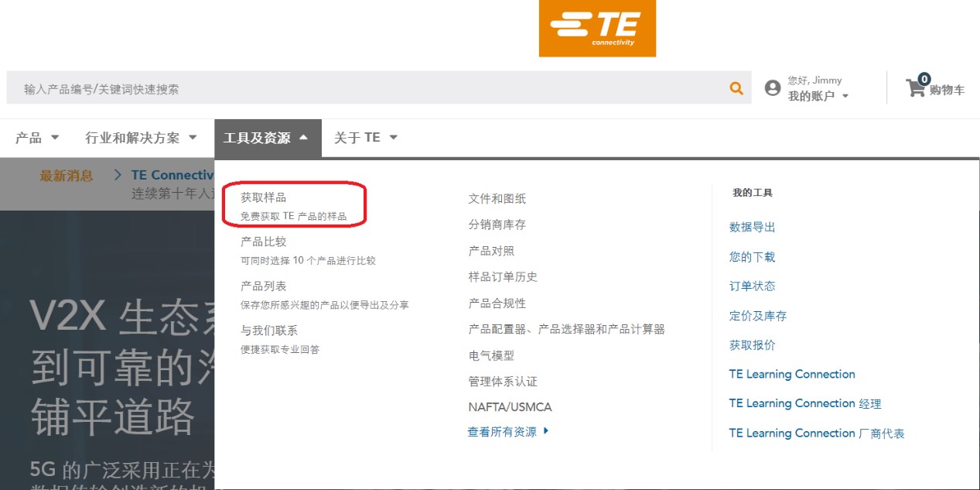Viewport: 980px width, 490px height.
Task: Expand the 我的账户 account dropdown
Action: [x=818, y=96]
